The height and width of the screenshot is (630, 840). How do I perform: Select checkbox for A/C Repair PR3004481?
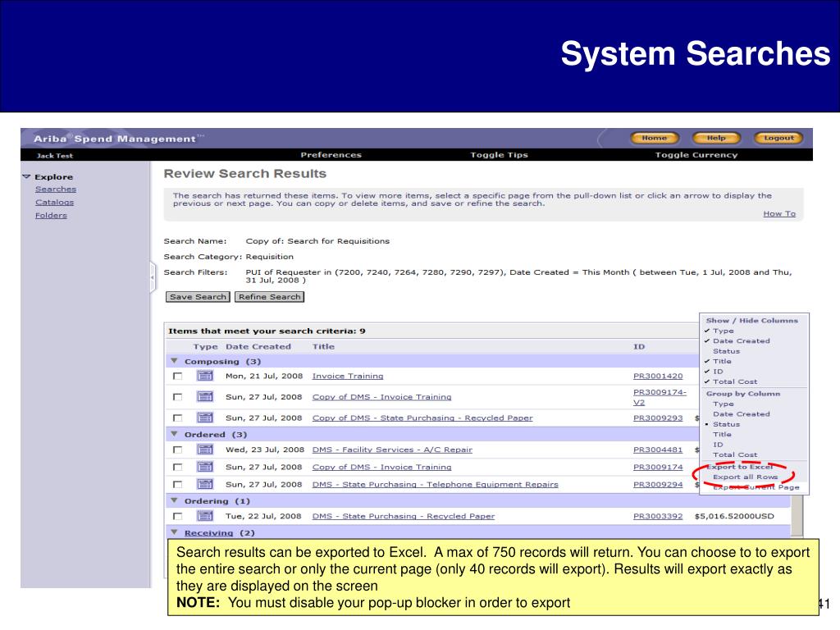[x=177, y=450]
